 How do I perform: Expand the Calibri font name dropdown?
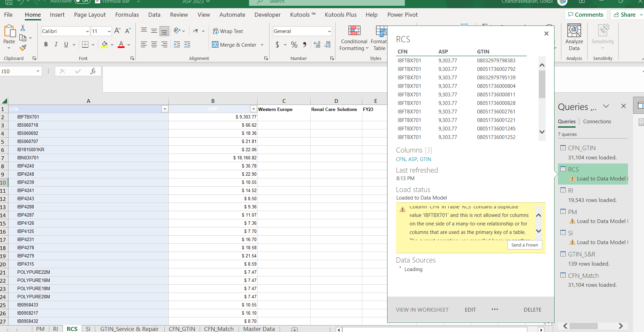tap(87, 31)
